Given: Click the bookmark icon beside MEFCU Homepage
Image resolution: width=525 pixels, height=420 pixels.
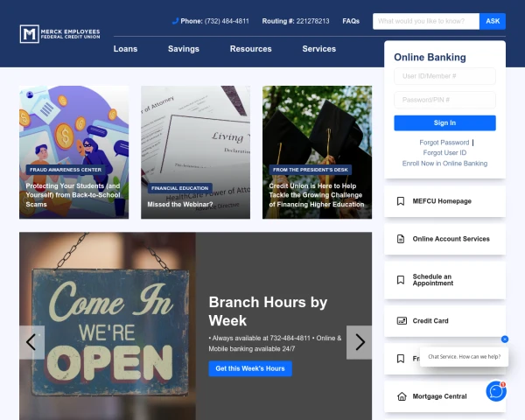Looking at the screenshot, I should coord(401,201).
